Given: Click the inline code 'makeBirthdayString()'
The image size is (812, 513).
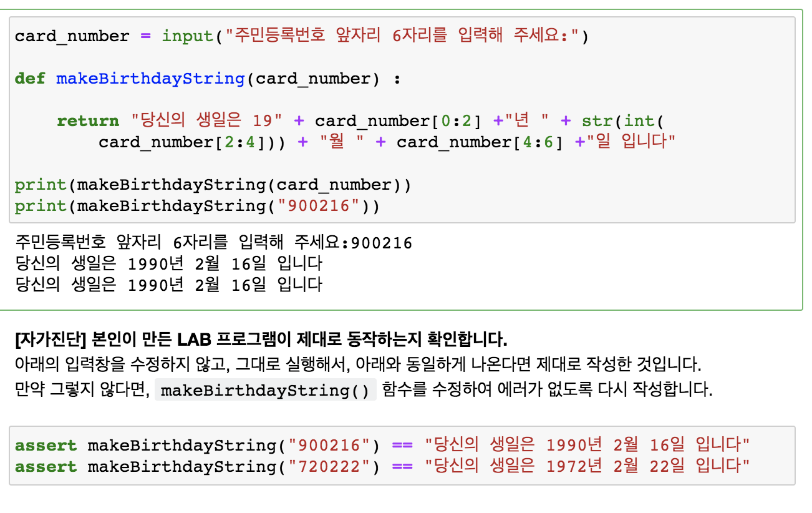Looking at the screenshot, I should pyautogui.click(x=265, y=391).
